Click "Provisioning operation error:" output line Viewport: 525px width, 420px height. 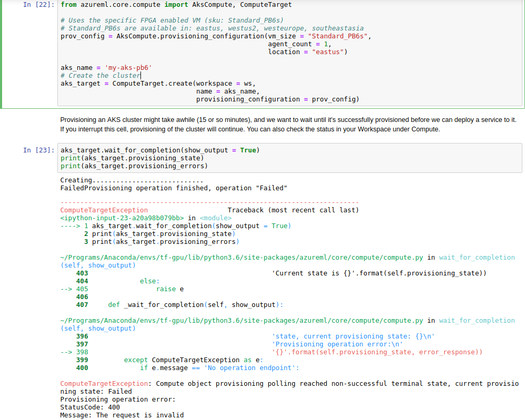pyautogui.click(x=118, y=399)
